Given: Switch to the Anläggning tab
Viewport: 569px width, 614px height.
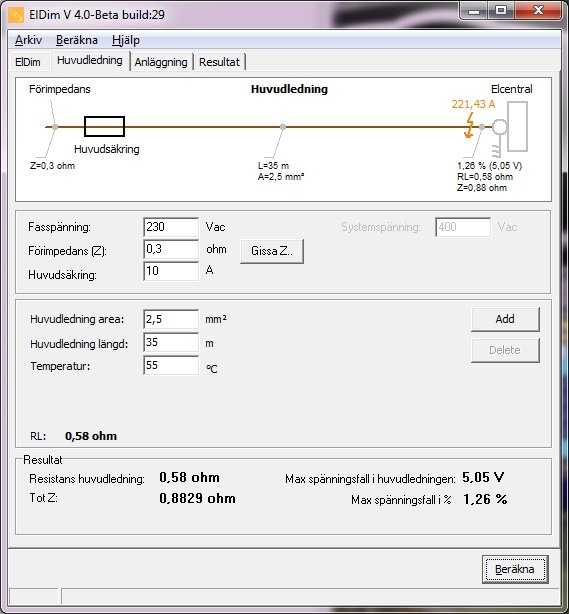Looking at the screenshot, I should pos(161,62).
